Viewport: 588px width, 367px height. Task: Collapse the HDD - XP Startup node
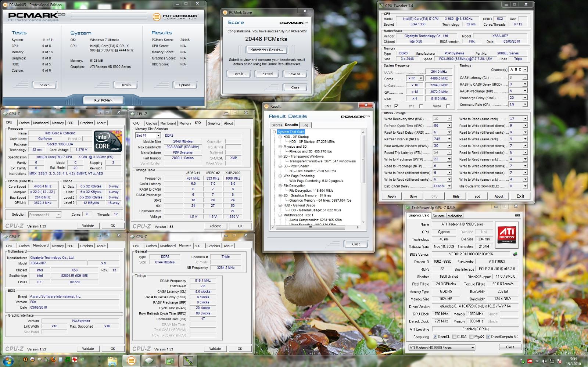280,137
